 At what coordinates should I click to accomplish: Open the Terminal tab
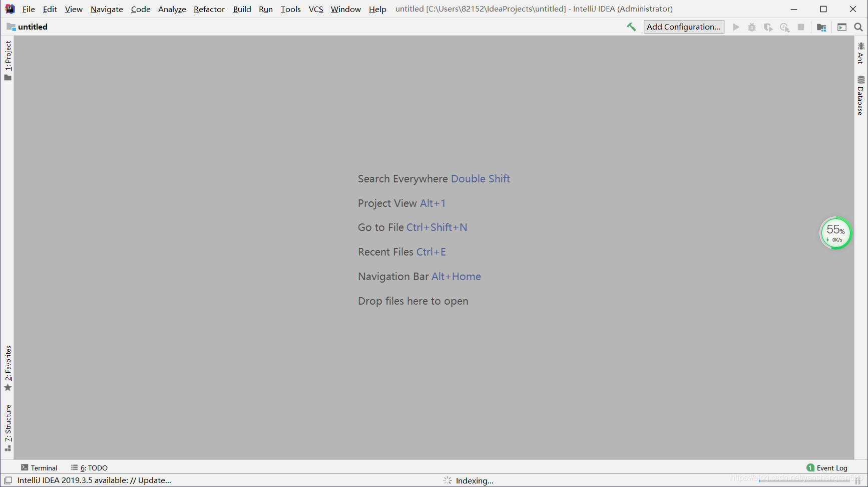point(39,467)
